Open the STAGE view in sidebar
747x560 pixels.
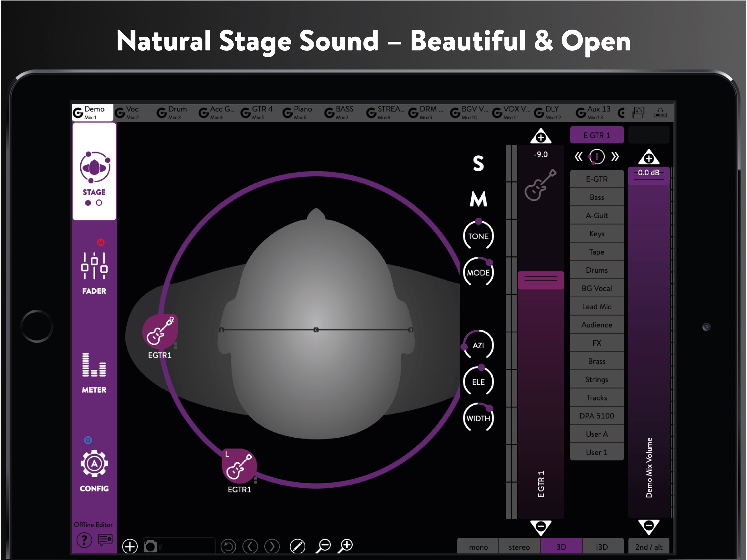[94, 171]
